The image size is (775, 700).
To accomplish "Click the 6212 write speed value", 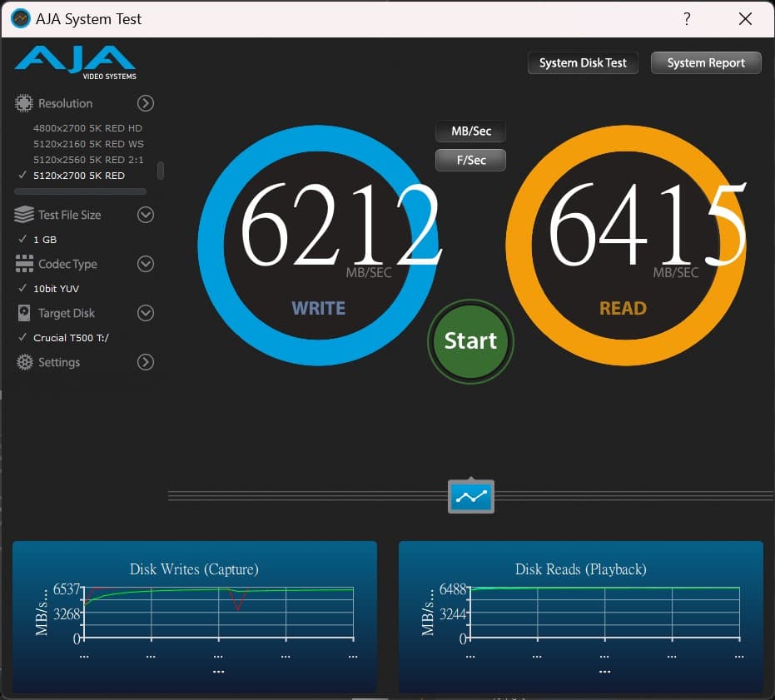I will (x=341, y=224).
